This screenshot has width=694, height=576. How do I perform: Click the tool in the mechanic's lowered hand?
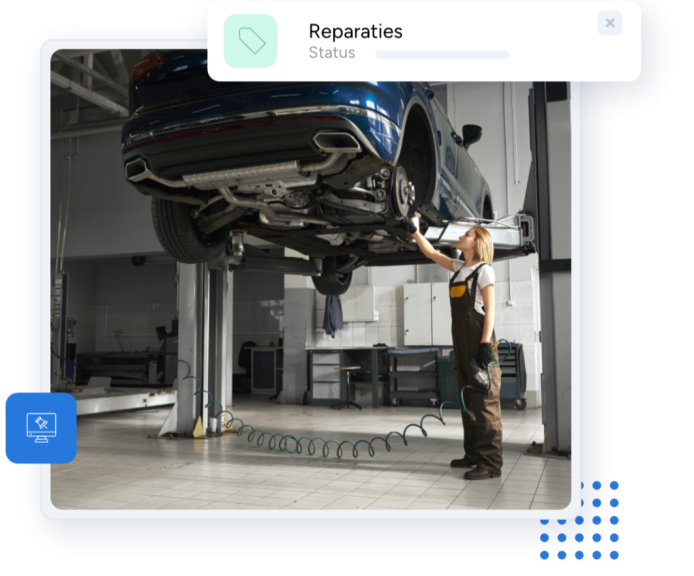coord(478,378)
